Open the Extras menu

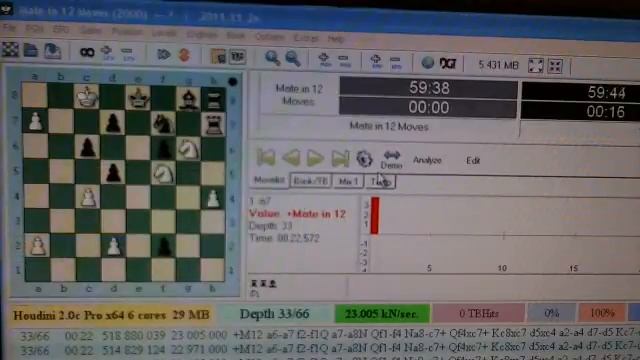coord(306,38)
